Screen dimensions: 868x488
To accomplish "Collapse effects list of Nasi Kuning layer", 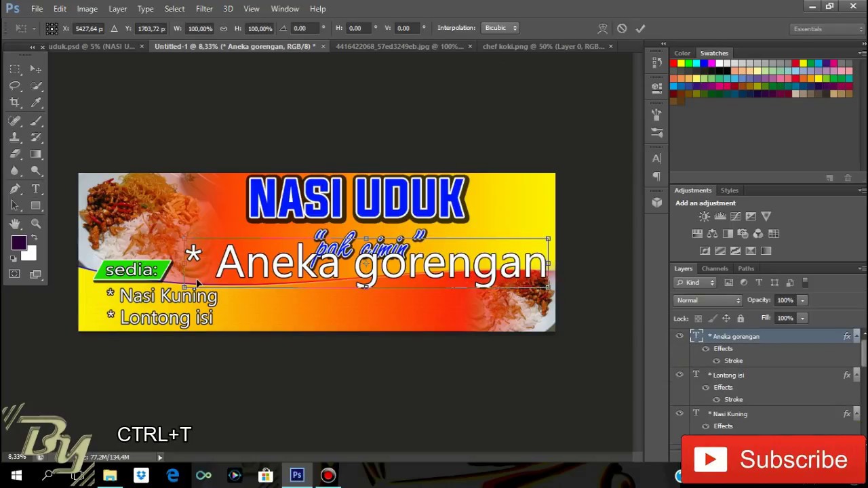I will point(856,413).
